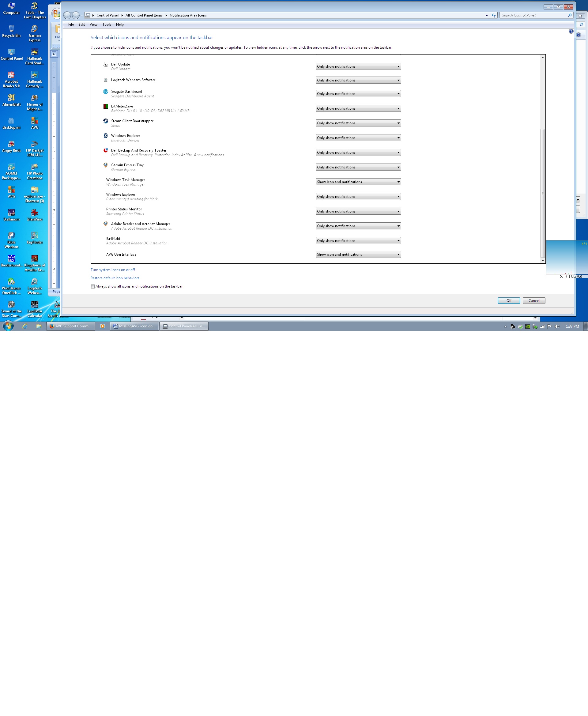Select the Stellarium desktop icon
Image resolution: width=588 pixels, height=716 pixels.
point(11,215)
